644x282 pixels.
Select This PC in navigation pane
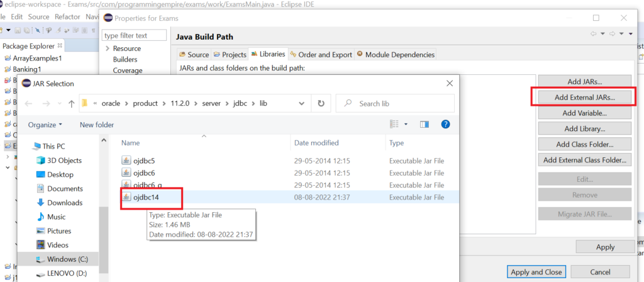point(53,146)
